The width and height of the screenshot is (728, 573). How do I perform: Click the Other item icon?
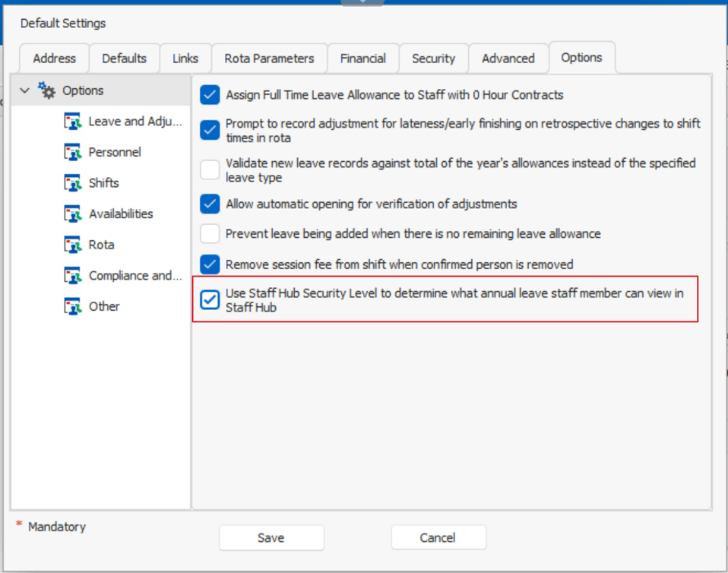coord(73,306)
